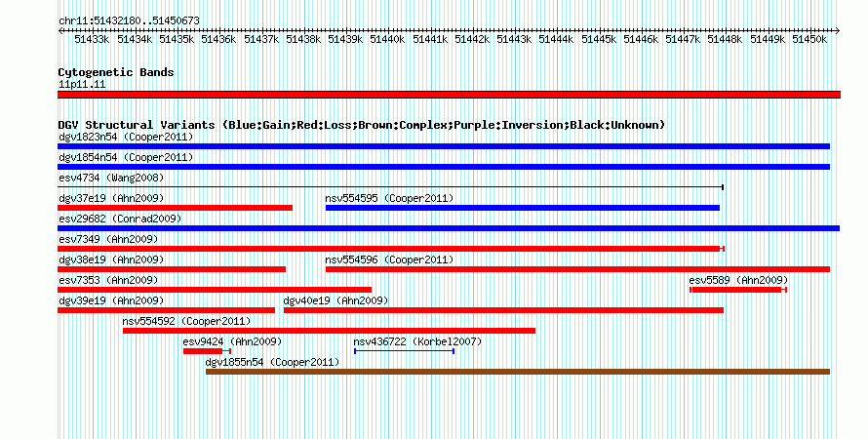Click esv7353 (Ahn2009) label
The width and height of the screenshot is (868, 439).
point(108,280)
